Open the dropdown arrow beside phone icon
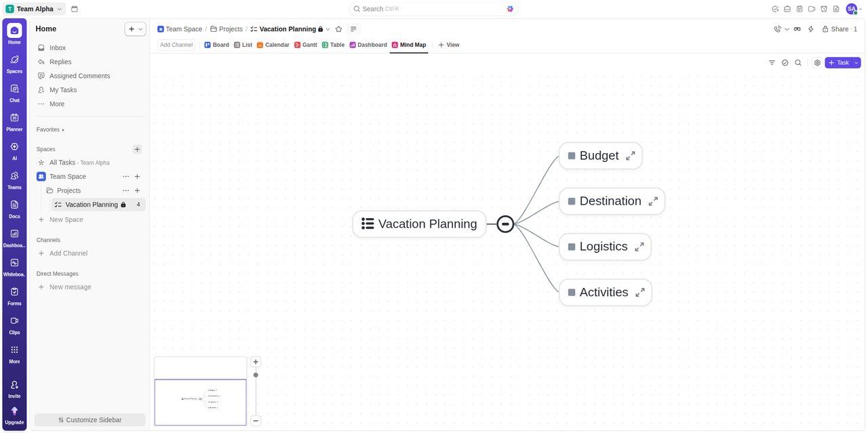This screenshot has width=868, height=433. point(787,29)
